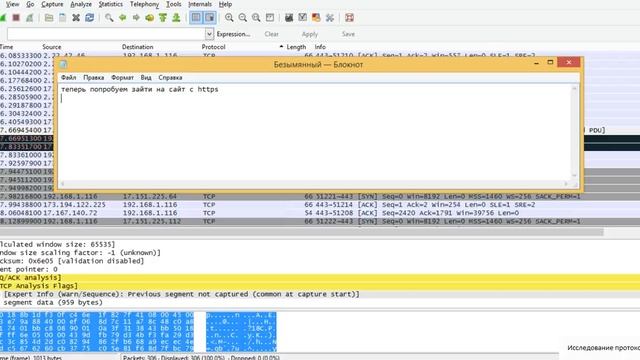This screenshot has width=640, height=360.
Task: Open Notepad Файл menu
Action: tap(69, 78)
